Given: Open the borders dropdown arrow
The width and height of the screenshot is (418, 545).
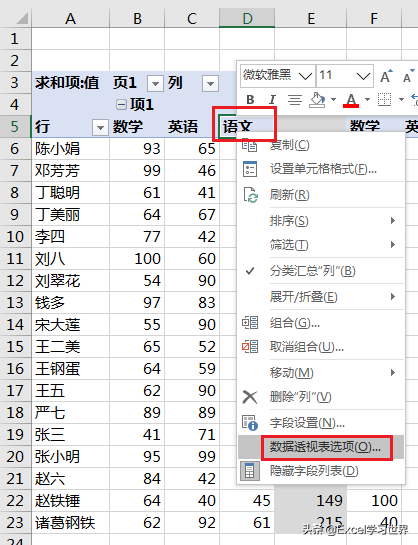Looking at the screenshot, I should click(401, 100).
